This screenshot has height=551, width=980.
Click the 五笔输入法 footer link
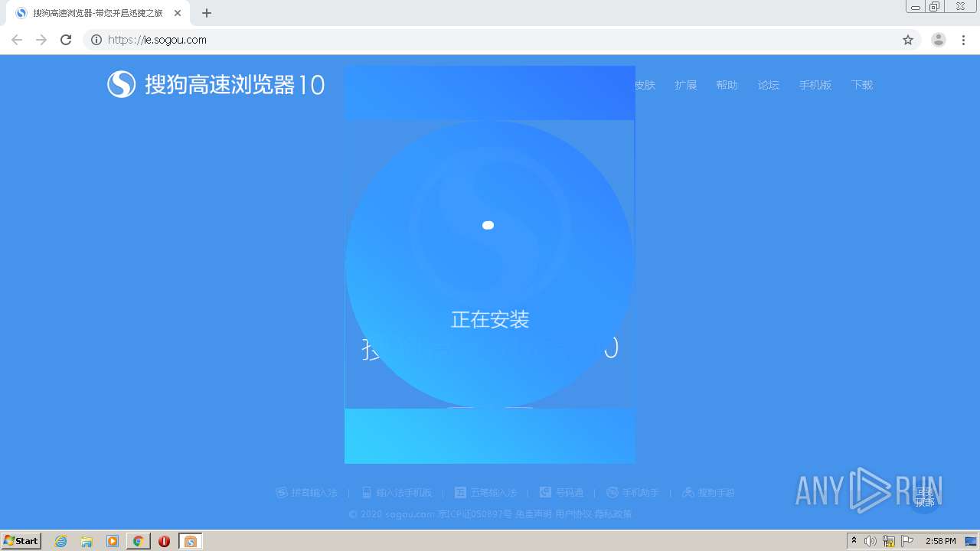click(x=486, y=493)
